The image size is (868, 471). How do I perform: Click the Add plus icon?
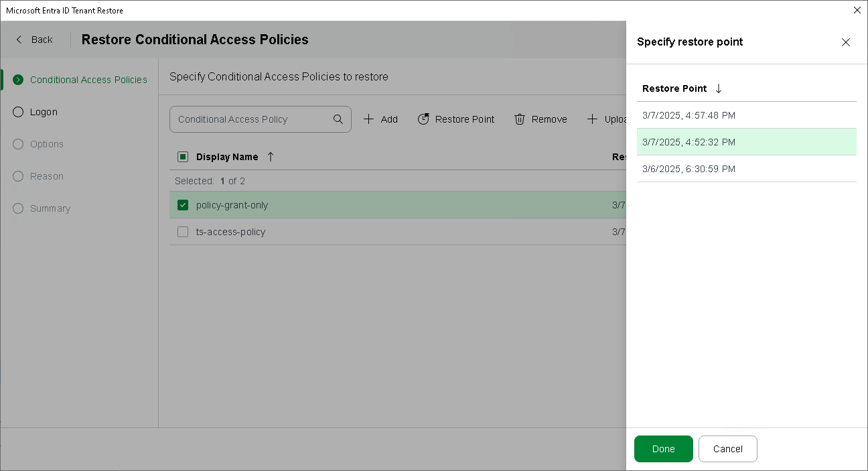pos(368,119)
